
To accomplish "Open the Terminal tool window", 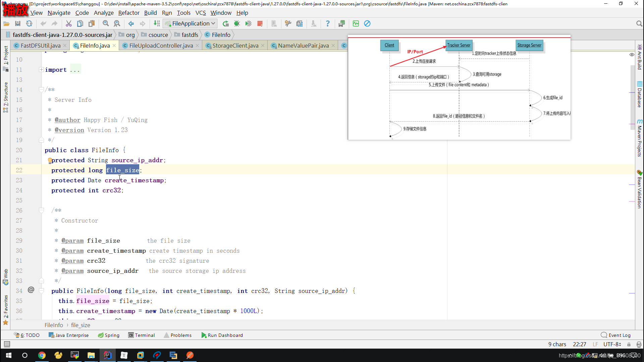I will point(142,335).
